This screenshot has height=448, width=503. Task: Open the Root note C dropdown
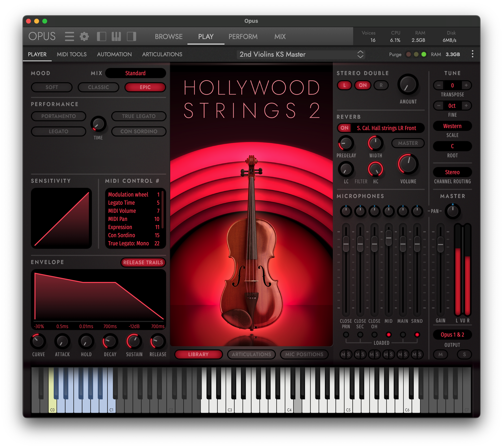click(x=452, y=146)
